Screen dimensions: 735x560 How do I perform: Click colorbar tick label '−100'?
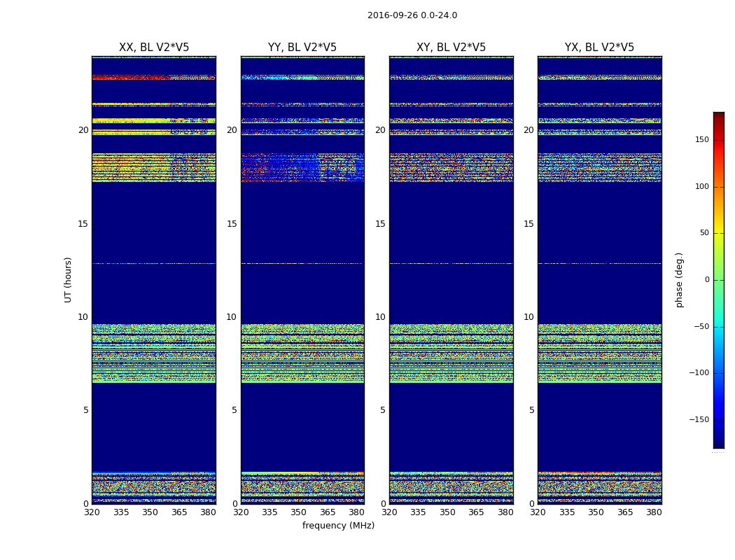tap(699, 372)
